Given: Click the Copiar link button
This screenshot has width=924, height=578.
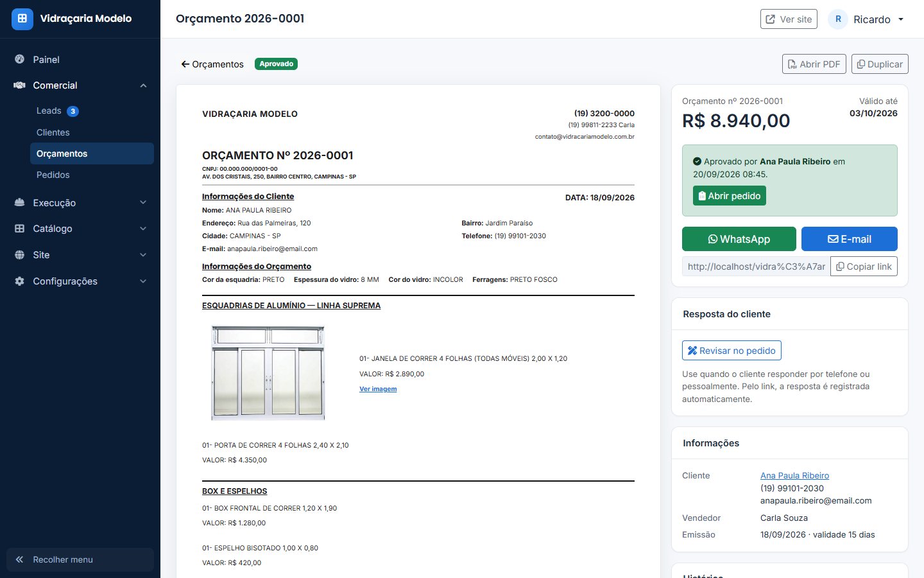Looking at the screenshot, I should coord(864,267).
